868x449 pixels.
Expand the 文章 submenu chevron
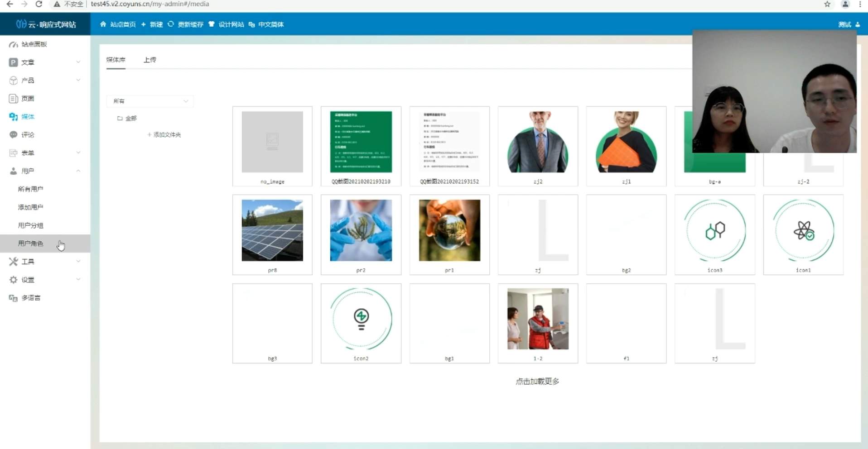coord(78,62)
